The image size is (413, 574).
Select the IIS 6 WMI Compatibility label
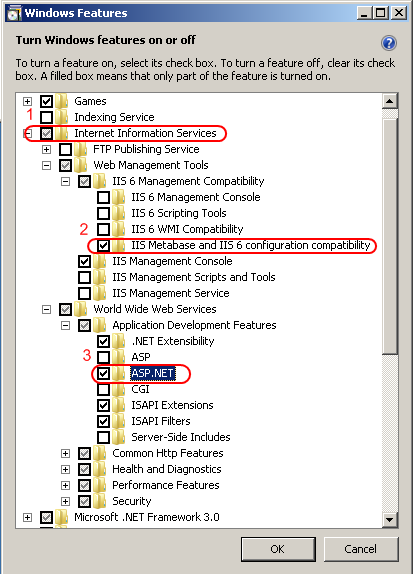tap(187, 229)
